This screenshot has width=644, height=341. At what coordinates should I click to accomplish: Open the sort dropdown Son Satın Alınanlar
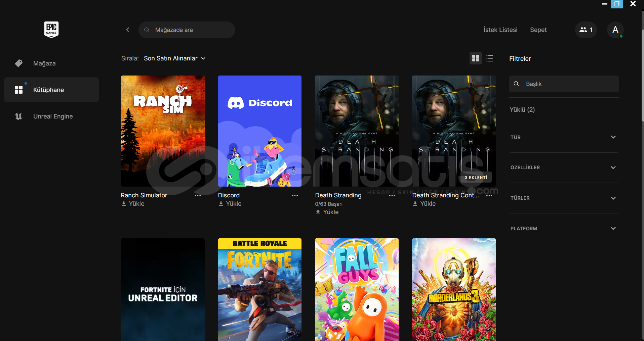pos(175,58)
